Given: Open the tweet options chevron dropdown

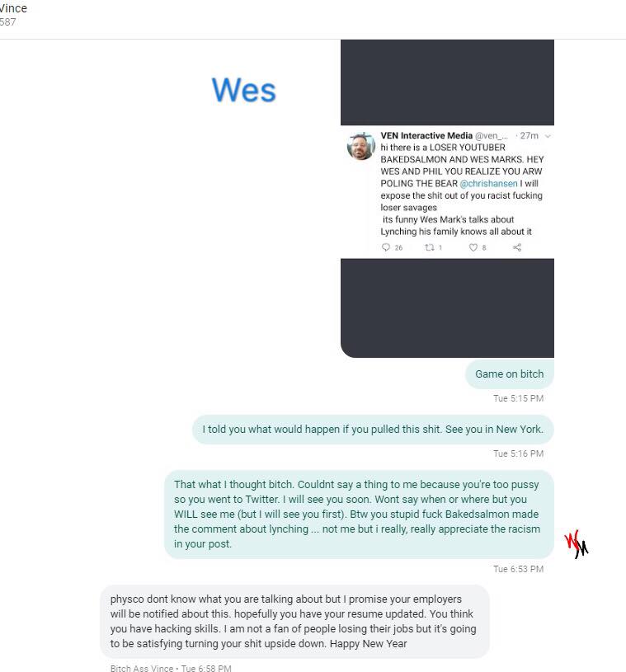Looking at the screenshot, I should pos(548,136).
